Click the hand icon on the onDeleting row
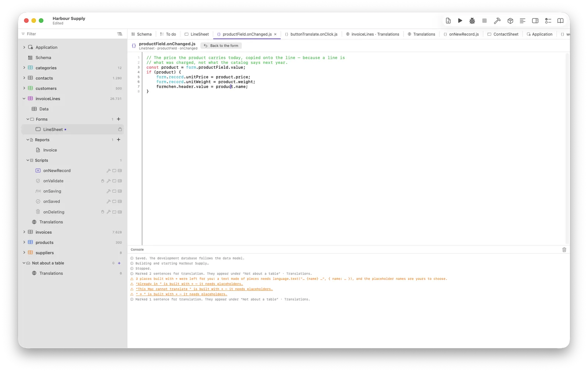This screenshot has width=588, height=372. pos(103,212)
